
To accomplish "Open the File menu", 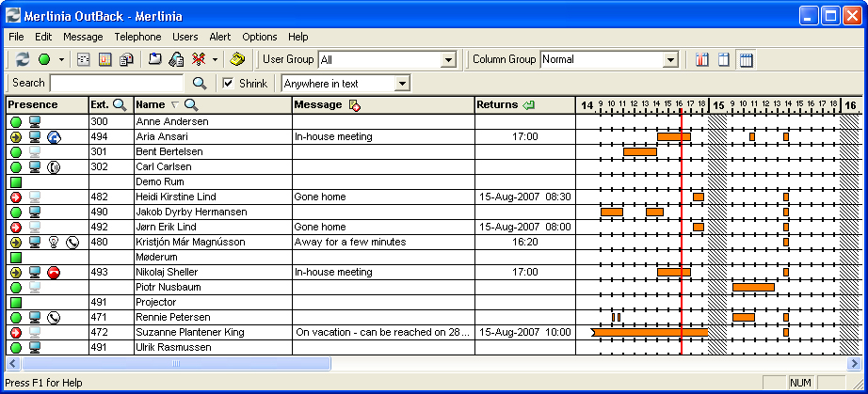I will [17, 37].
